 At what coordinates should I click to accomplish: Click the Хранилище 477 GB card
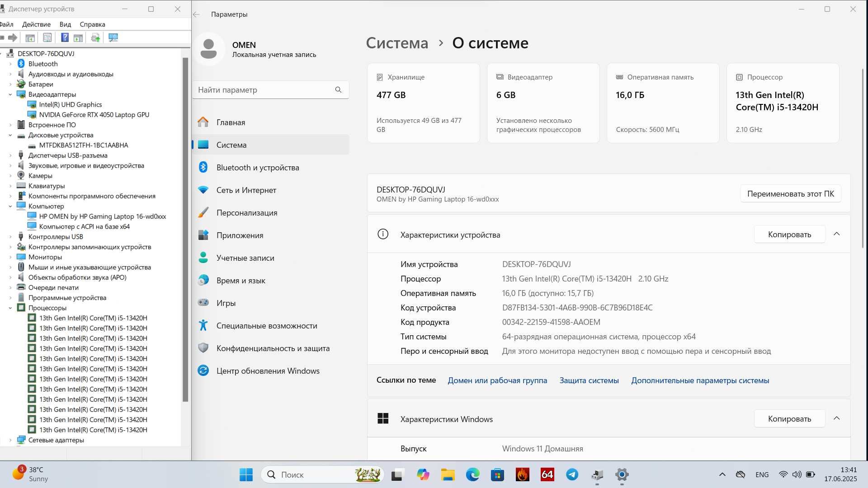(x=423, y=103)
